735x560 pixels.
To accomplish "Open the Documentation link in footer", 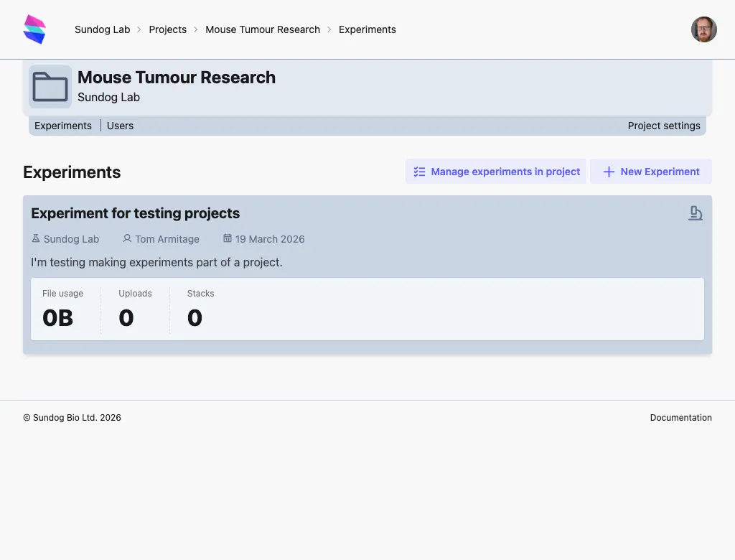I will tap(680, 417).
